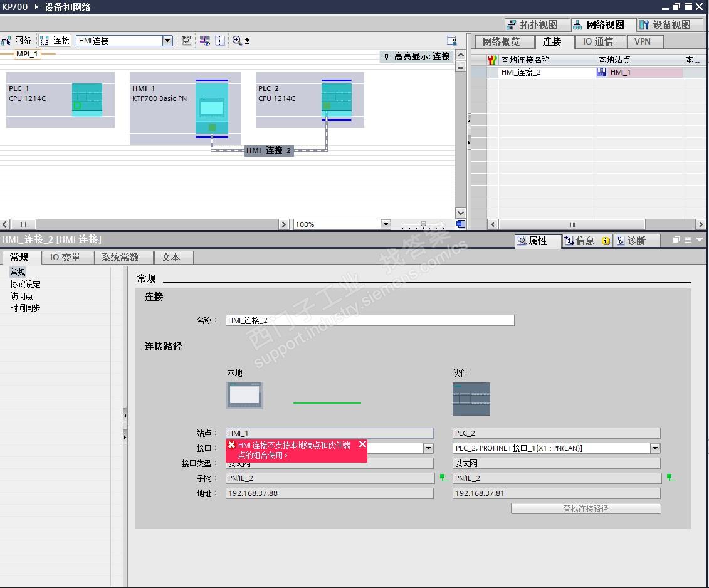Click the green Ethernet port on PLC_2
Image resolution: width=709 pixels, height=588 pixels.
(x=327, y=105)
